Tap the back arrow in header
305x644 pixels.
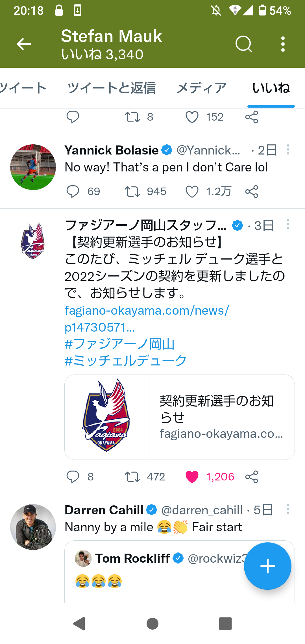click(24, 44)
